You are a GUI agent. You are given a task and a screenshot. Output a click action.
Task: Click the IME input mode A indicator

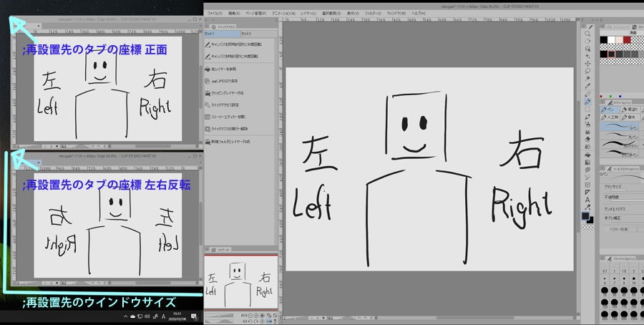(x=163, y=316)
